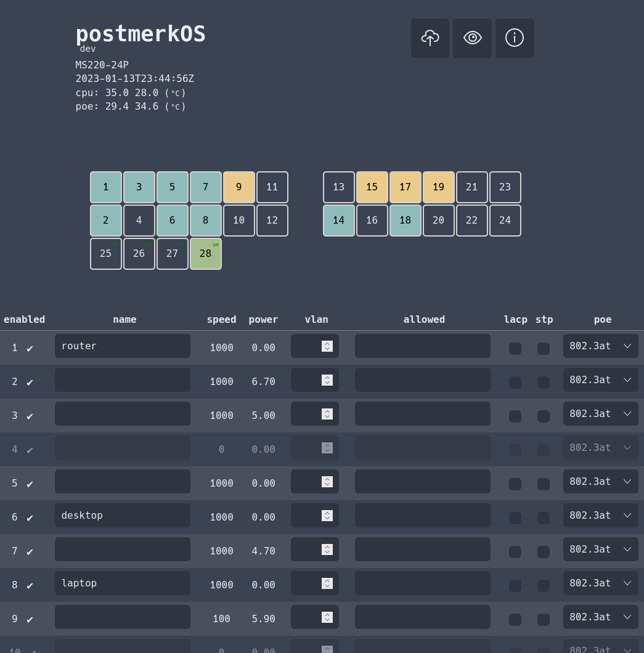Image resolution: width=644 pixels, height=653 pixels.
Task: Open poe mode dropdown for port 3
Action: tap(601, 413)
